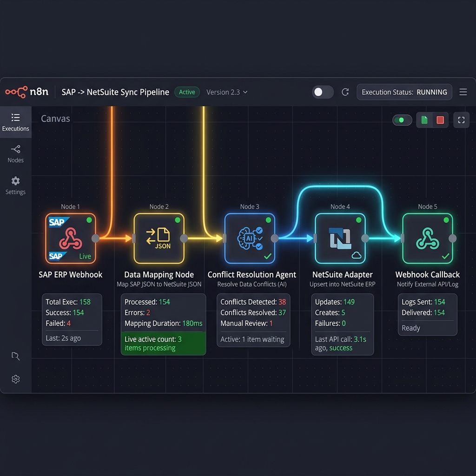Viewport: 476px width, 476px height.
Task: Select the Data Mapping JSON node
Action: (159, 238)
